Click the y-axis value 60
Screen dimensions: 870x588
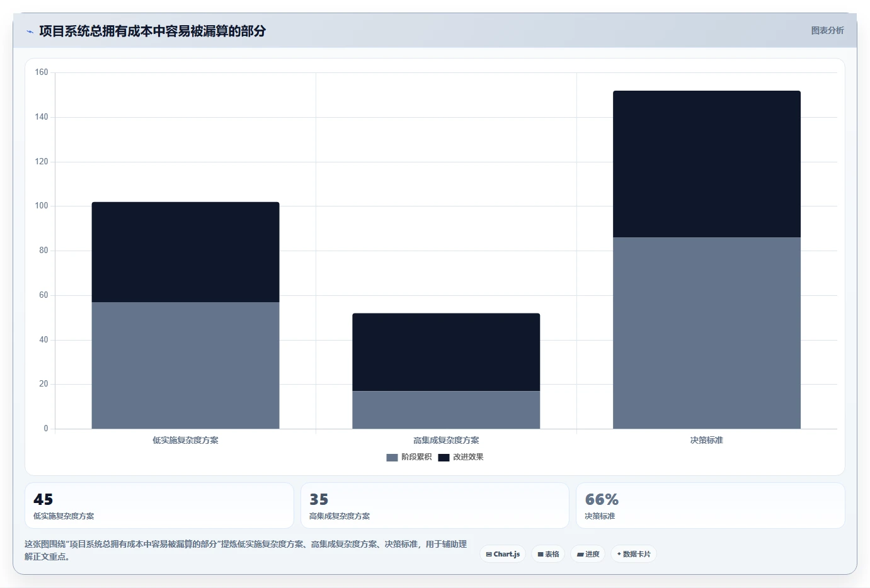(x=43, y=295)
